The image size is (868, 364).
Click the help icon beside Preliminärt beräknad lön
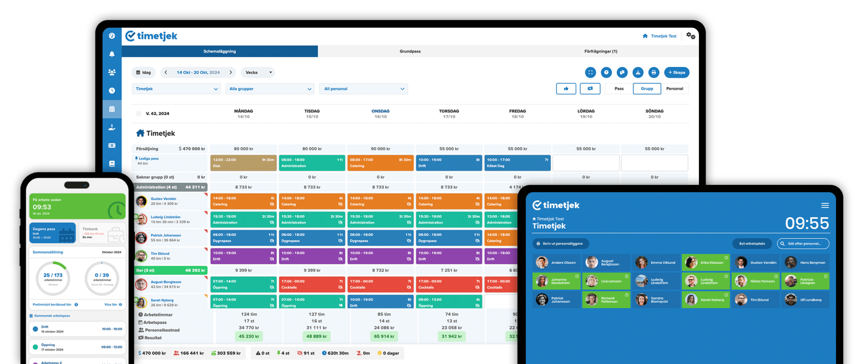tap(76, 305)
